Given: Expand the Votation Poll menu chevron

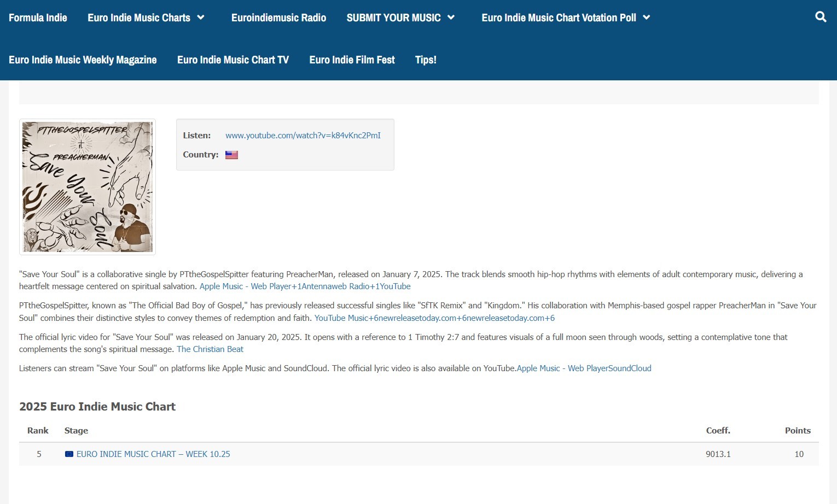Looking at the screenshot, I should (646, 17).
